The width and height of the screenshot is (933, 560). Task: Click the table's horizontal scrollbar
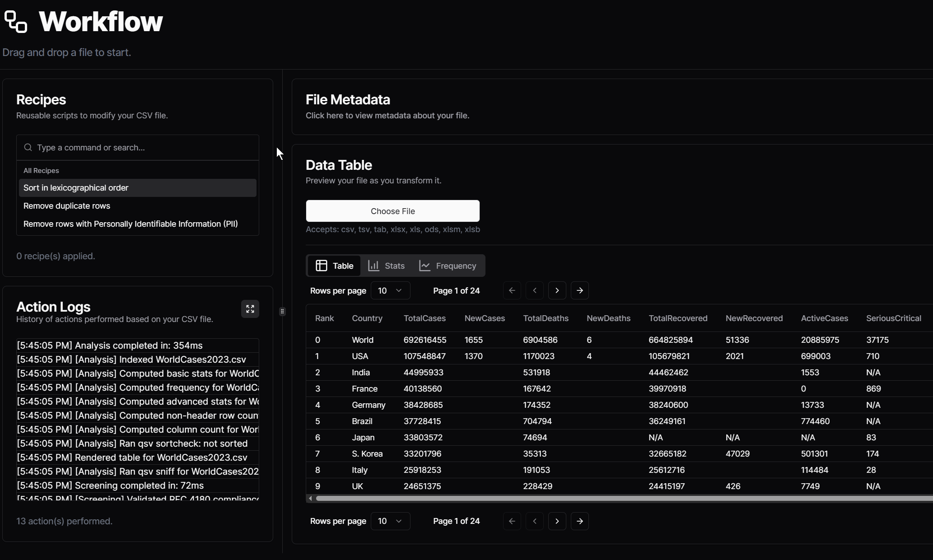point(623,498)
